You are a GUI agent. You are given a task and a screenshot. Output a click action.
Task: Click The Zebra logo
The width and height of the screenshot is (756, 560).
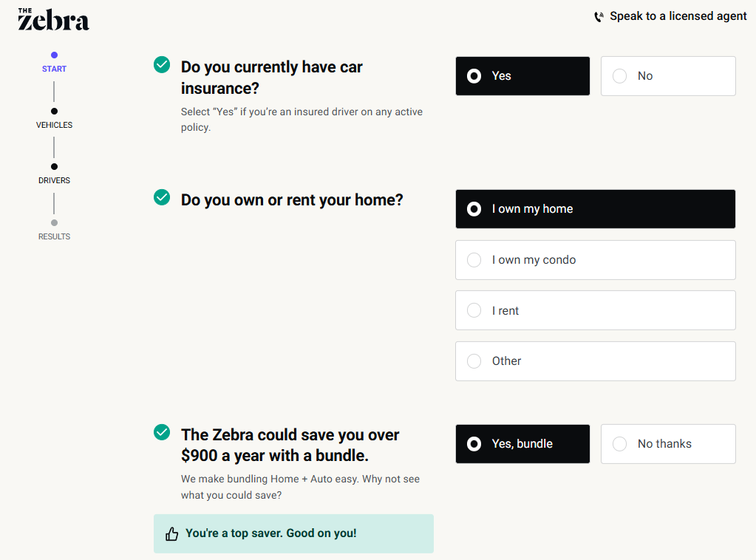53,19
